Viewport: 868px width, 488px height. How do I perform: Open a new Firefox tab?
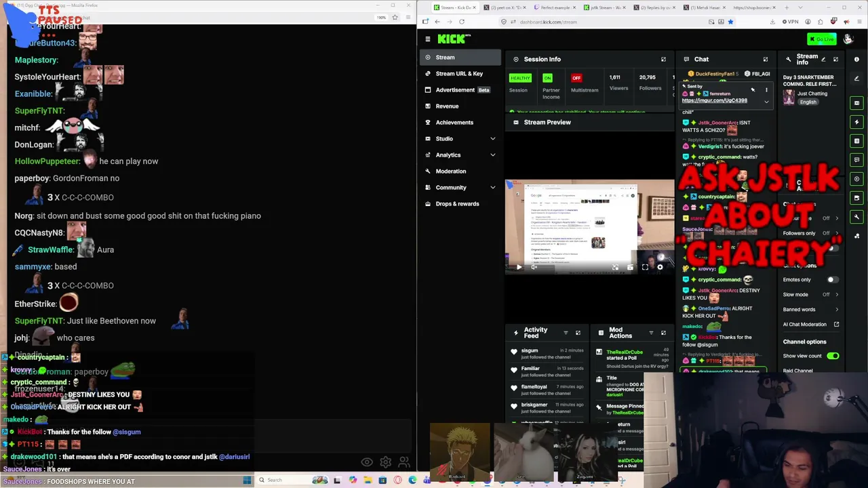pos(786,7)
